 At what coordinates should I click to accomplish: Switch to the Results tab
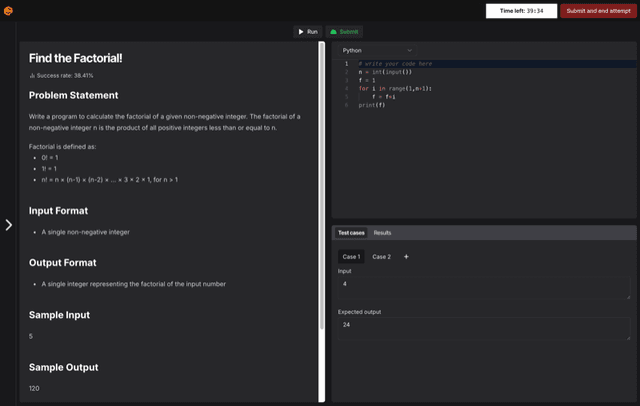point(382,233)
